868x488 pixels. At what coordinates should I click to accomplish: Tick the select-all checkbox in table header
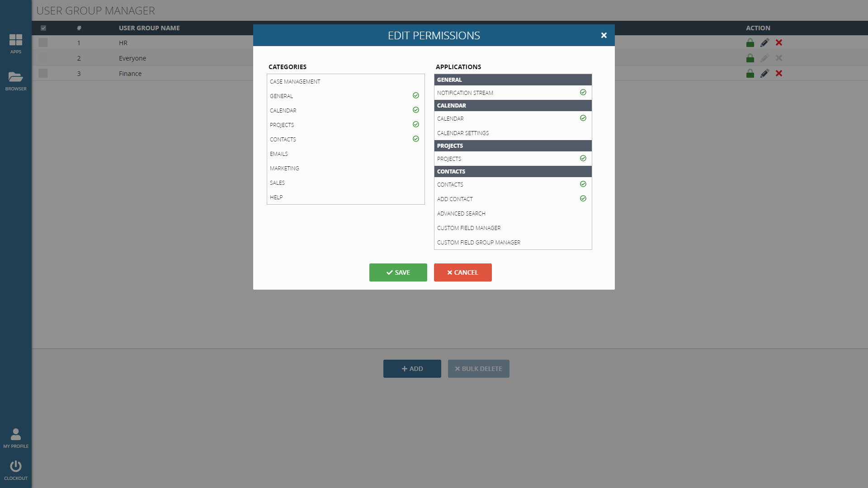43,28
